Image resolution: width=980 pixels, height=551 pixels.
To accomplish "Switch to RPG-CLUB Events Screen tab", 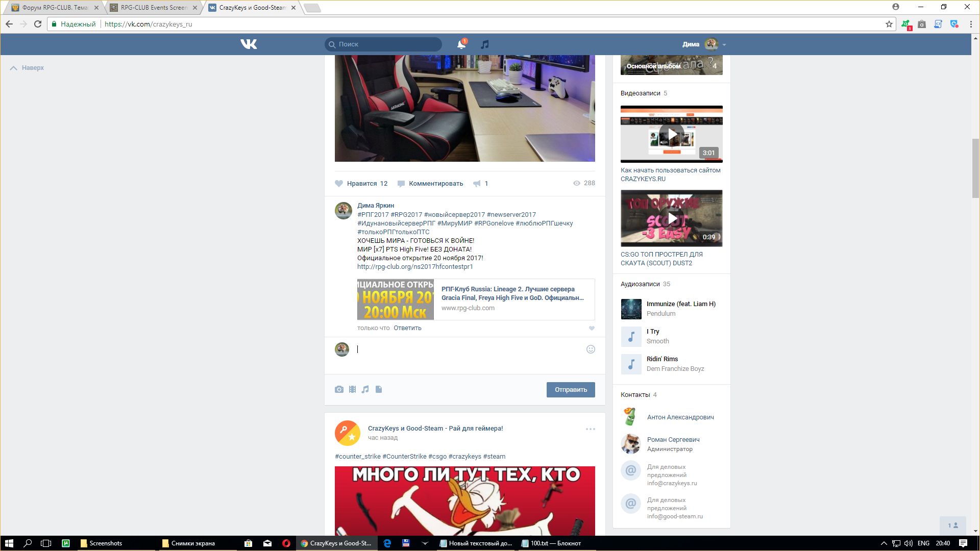I will 154,8.
